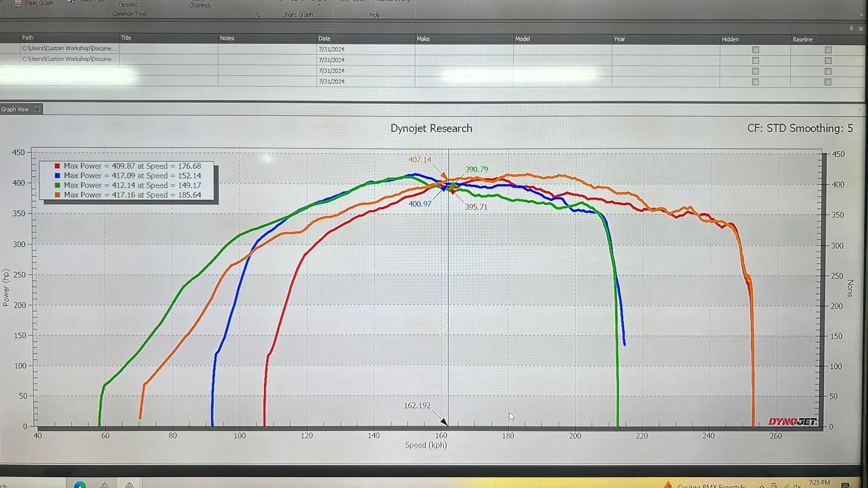Open the Common Tools dialog launcher

[258, 15]
